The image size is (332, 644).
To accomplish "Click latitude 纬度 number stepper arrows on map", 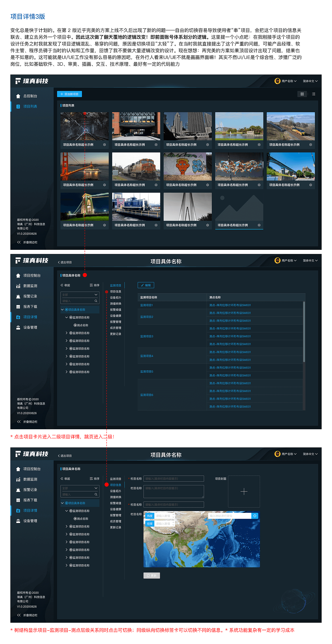I will coord(173,516).
